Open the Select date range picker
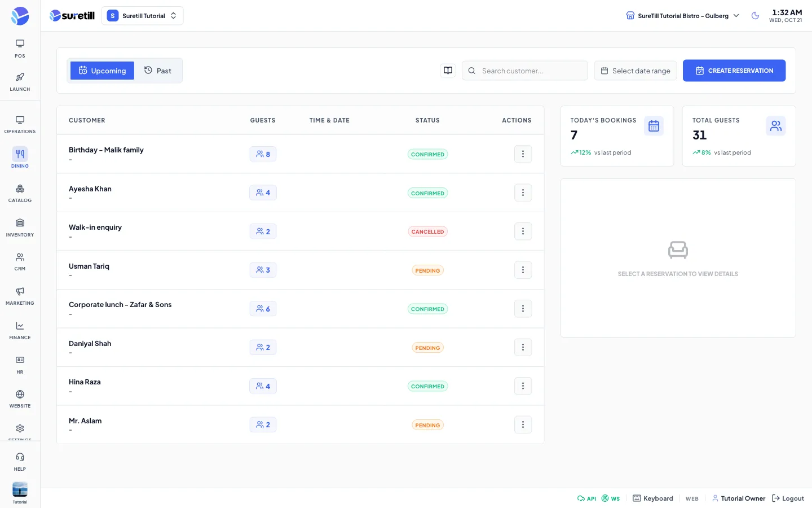This screenshot has height=508, width=812. [636, 71]
